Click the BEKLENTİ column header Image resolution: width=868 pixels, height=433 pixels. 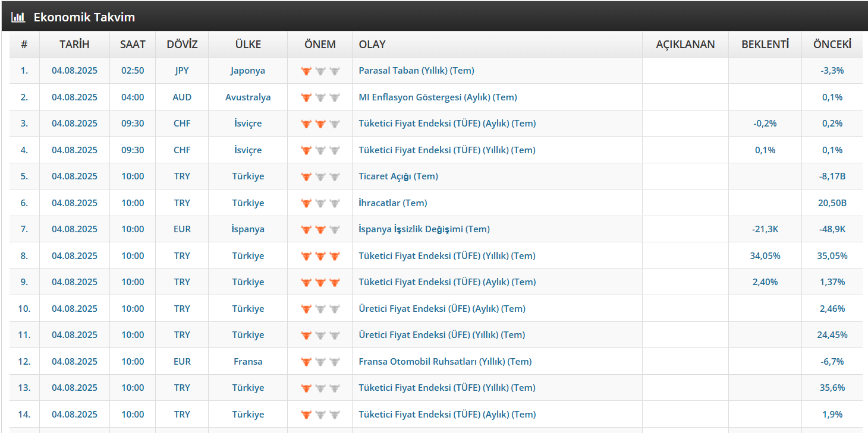pyautogui.click(x=765, y=45)
